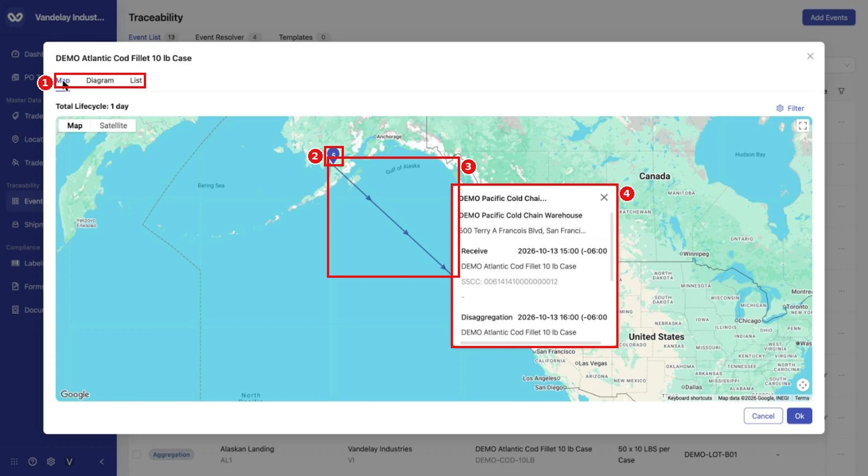The image size is (868, 476).
Task: Select the Map tab in the dialog
Action: click(63, 80)
